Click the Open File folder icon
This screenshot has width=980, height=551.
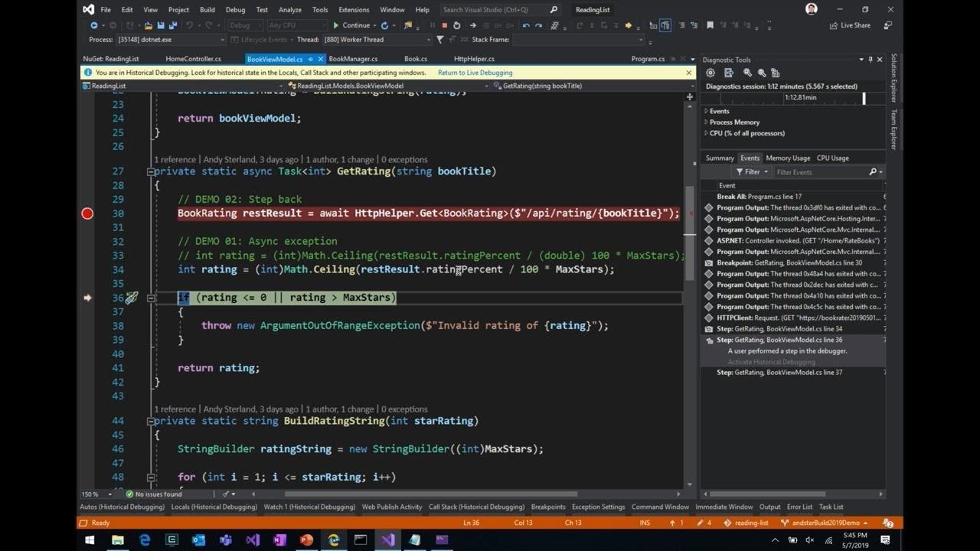pyautogui.click(x=149, y=25)
